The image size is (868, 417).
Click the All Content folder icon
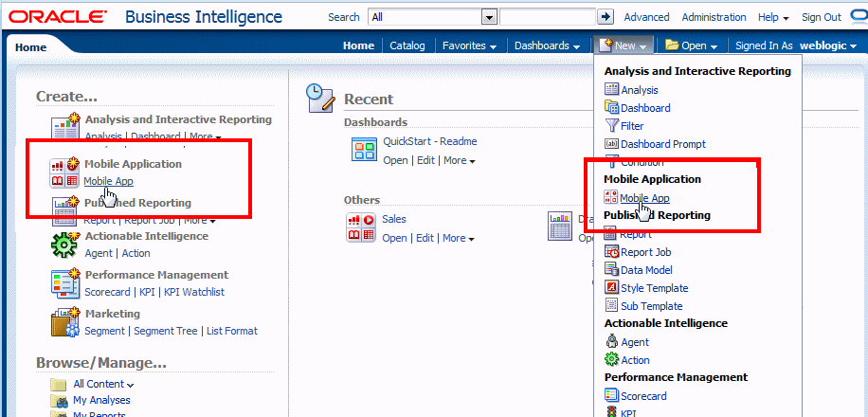click(x=59, y=385)
